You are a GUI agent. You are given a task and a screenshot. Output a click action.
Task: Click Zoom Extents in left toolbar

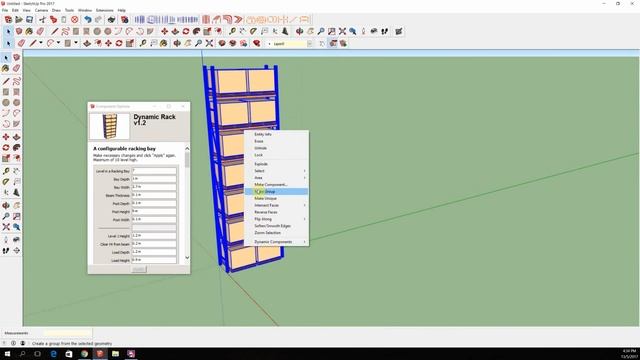6,227
